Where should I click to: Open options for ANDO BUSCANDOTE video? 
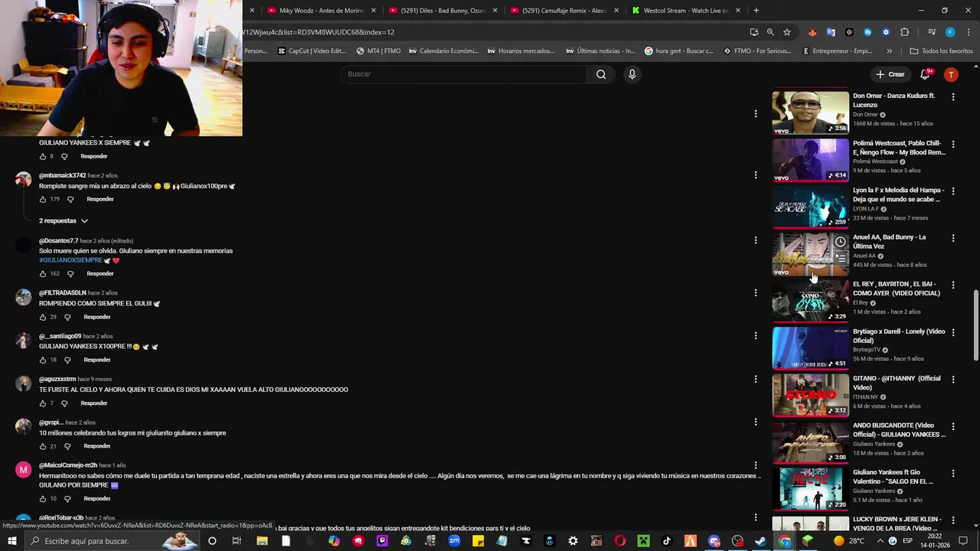[953, 426]
